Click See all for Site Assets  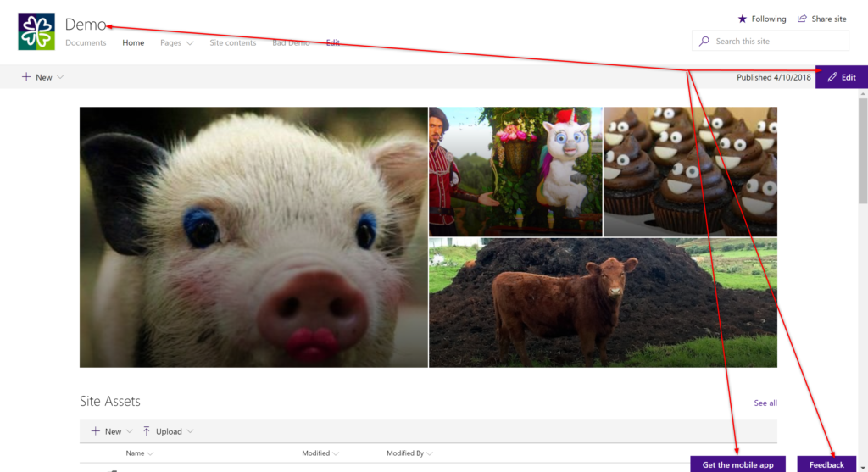point(765,403)
